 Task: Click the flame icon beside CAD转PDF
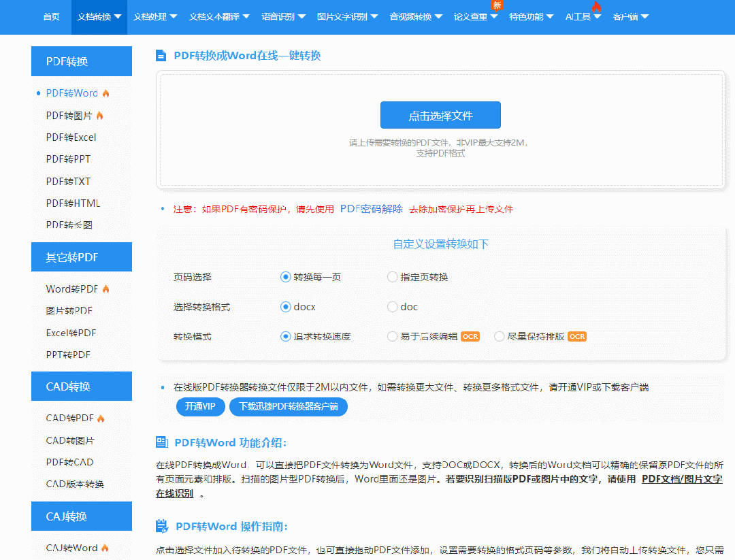point(101,418)
